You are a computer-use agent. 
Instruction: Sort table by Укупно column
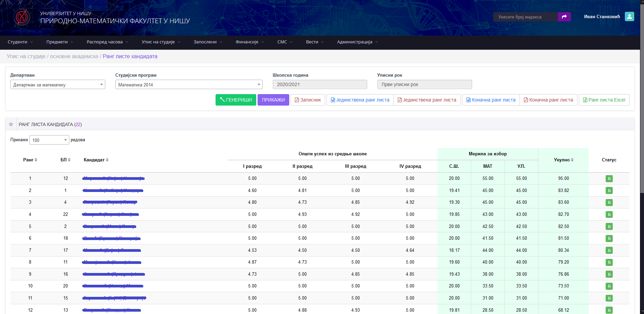click(x=563, y=160)
